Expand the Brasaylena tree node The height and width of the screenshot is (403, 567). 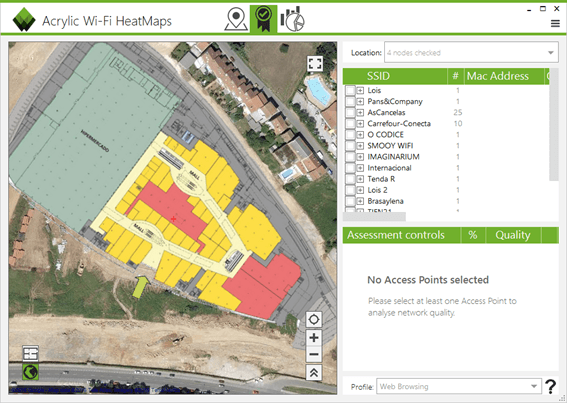[x=360, y=201]
